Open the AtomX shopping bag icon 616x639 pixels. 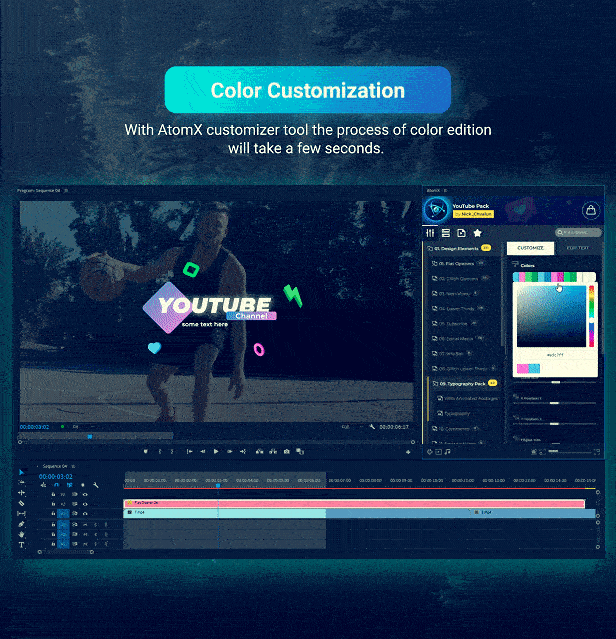point(591,210)
